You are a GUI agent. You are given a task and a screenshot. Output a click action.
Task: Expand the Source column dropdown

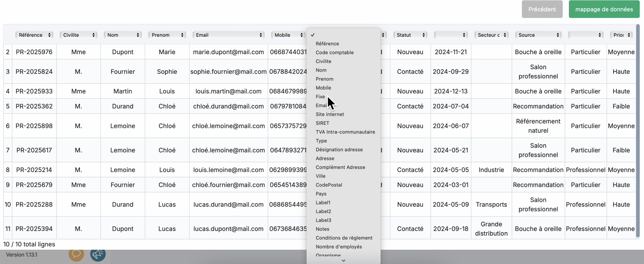click(538, 35)
